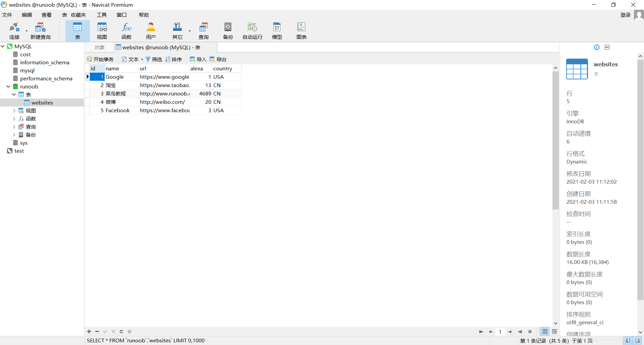Select the 4689 alexa cell

click(201, 93)
